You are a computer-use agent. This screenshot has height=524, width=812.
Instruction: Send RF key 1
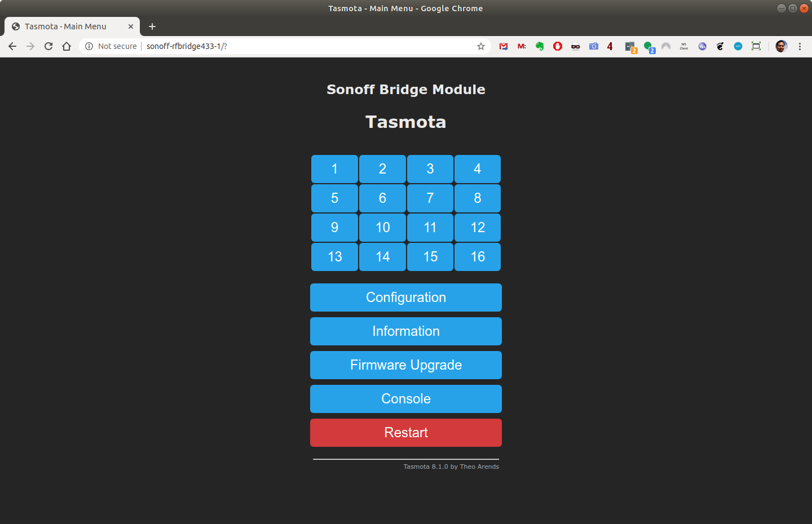334,169
